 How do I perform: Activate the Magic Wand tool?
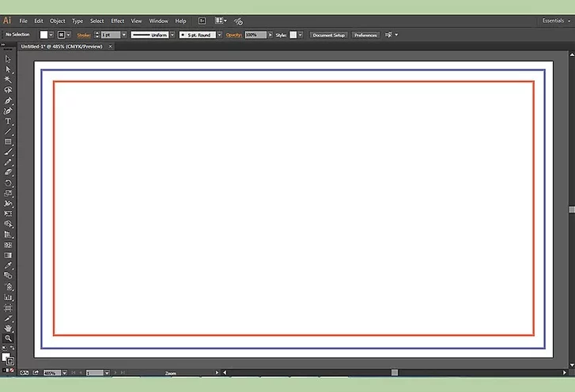tap(8, 80)
